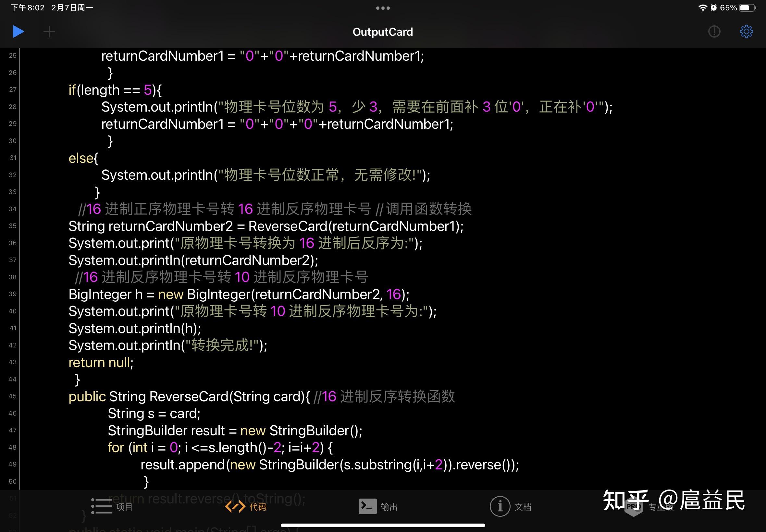Select the 代码 code tab
This screenshot has height=532, width=766.
246,506
